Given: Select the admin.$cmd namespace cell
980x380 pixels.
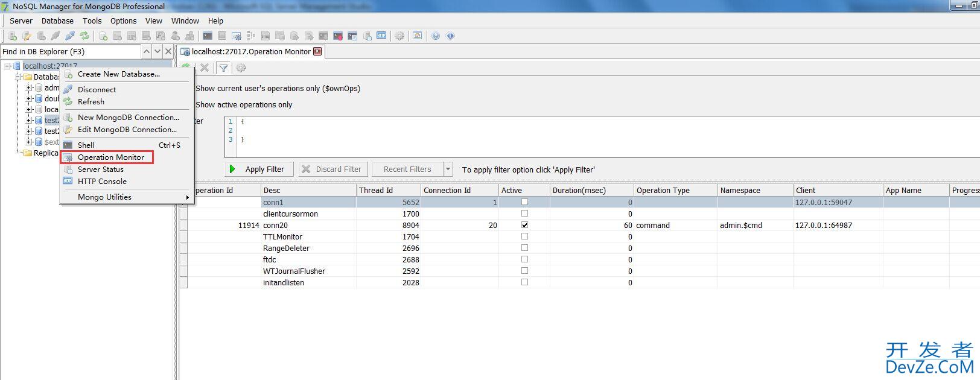Looking at the screenshot, I should [x=755, y=225].
